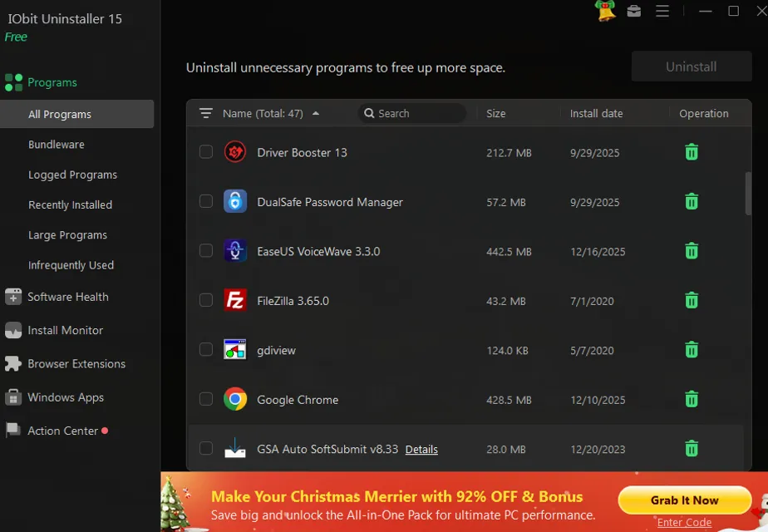Click the Free edition label
This screenshot has height=532, width=768.
tap(16, 37)
